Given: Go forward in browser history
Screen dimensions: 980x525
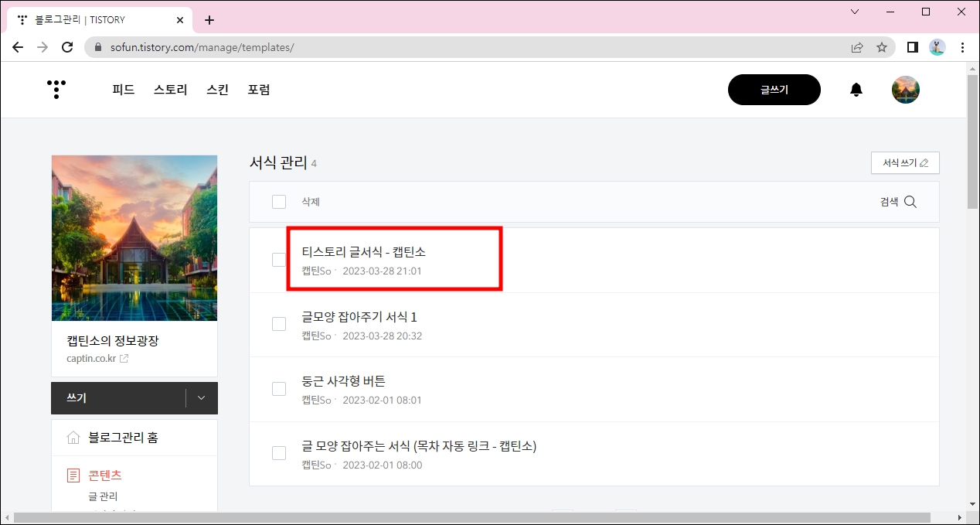Looking at the screenshot, I should [x=43, y=47].
